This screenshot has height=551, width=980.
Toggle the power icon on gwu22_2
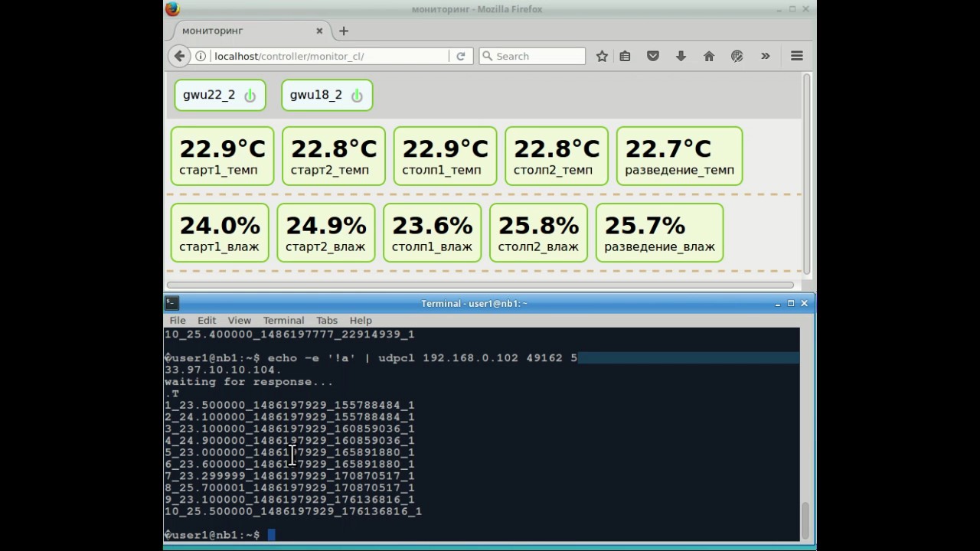[250, 96]
